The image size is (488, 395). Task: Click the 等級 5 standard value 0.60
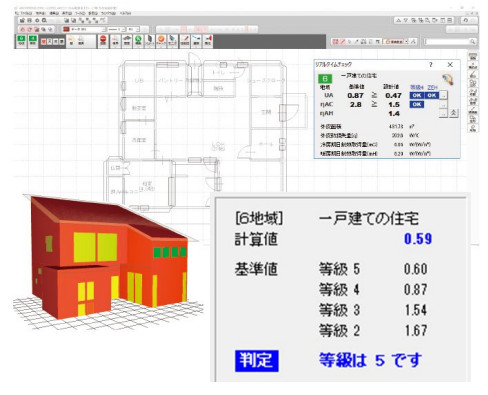pos(416,269)
